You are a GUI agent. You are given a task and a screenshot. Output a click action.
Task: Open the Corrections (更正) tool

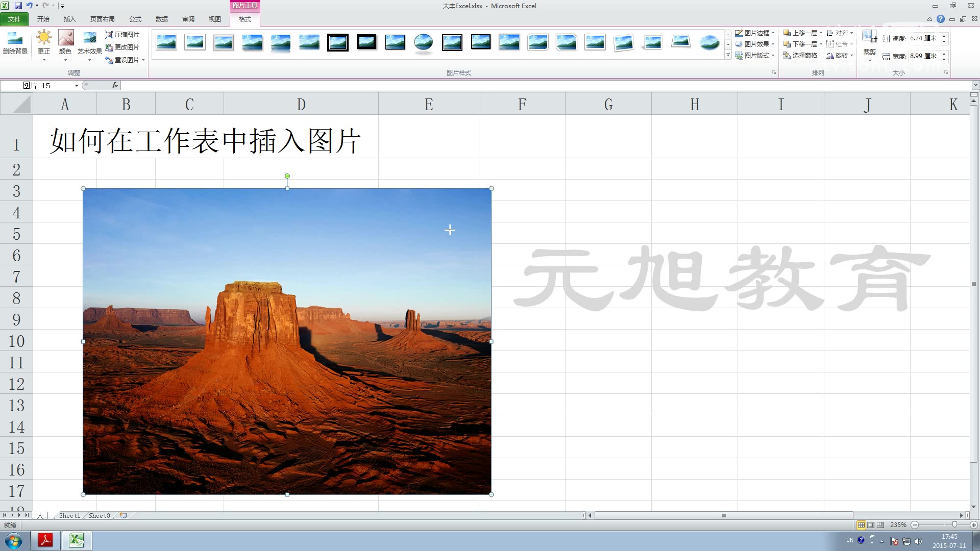coord(44,39)
